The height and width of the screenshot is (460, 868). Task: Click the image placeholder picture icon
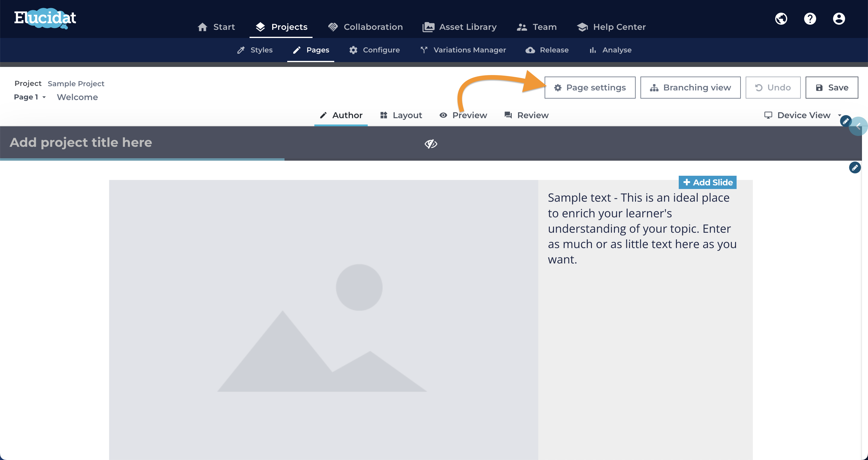(x=322, y=328)
